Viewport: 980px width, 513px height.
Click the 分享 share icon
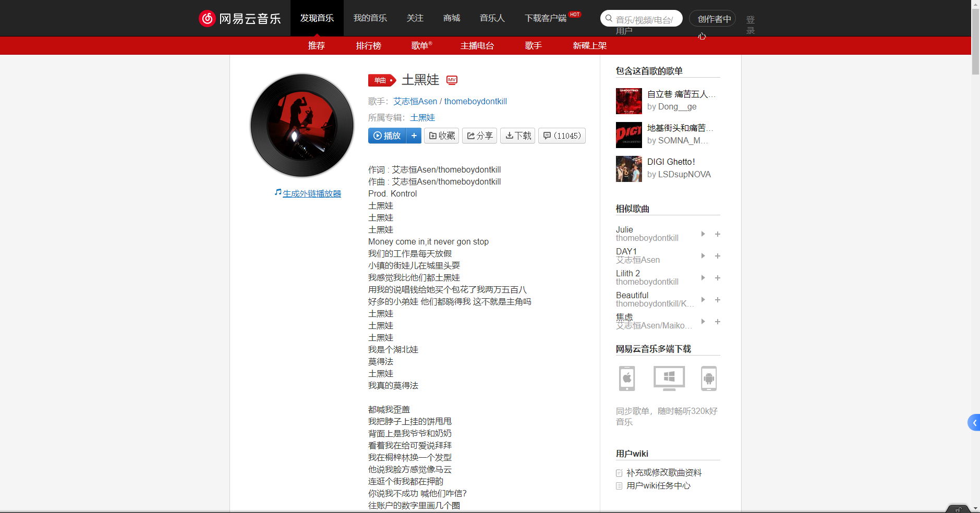(479, 136)
